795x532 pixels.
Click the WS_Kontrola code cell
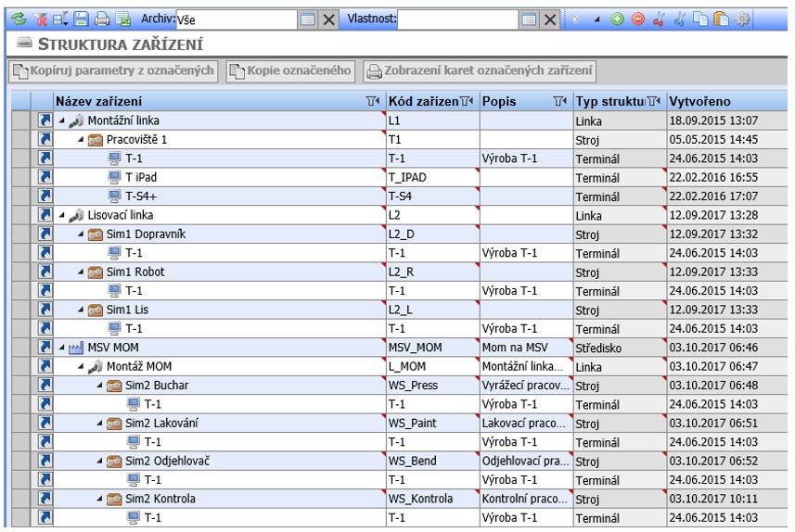(433, 499)
